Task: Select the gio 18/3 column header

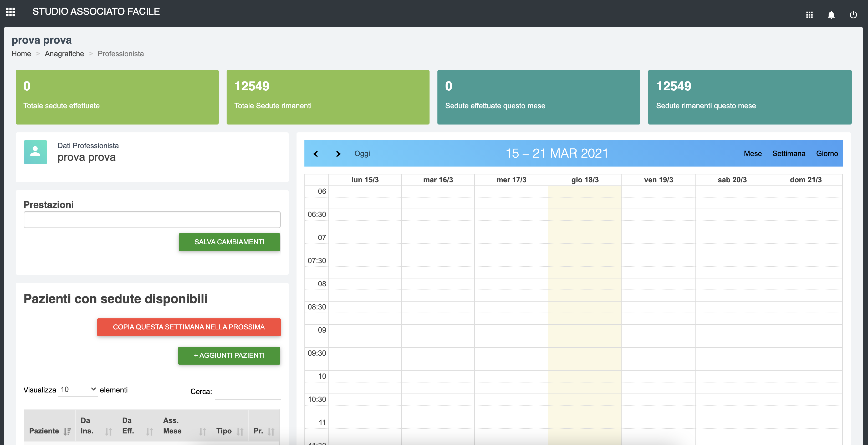Action: (585, 180)
